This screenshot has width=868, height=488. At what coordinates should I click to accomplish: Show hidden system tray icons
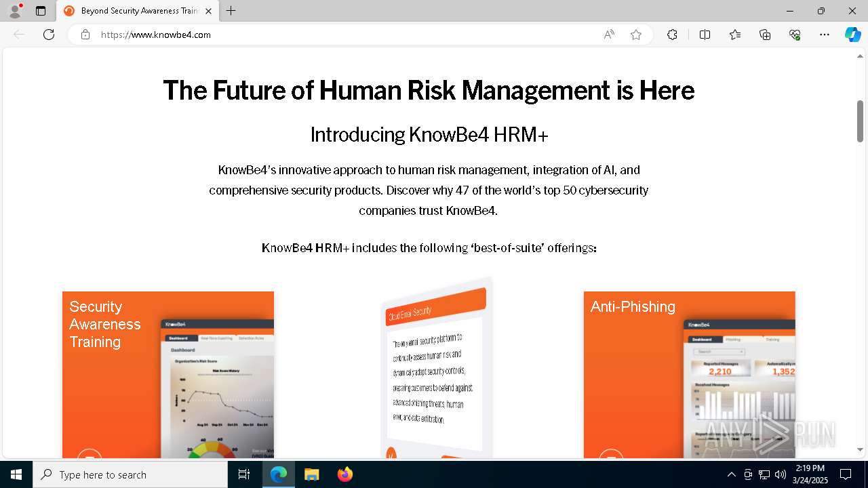point(731,474)
